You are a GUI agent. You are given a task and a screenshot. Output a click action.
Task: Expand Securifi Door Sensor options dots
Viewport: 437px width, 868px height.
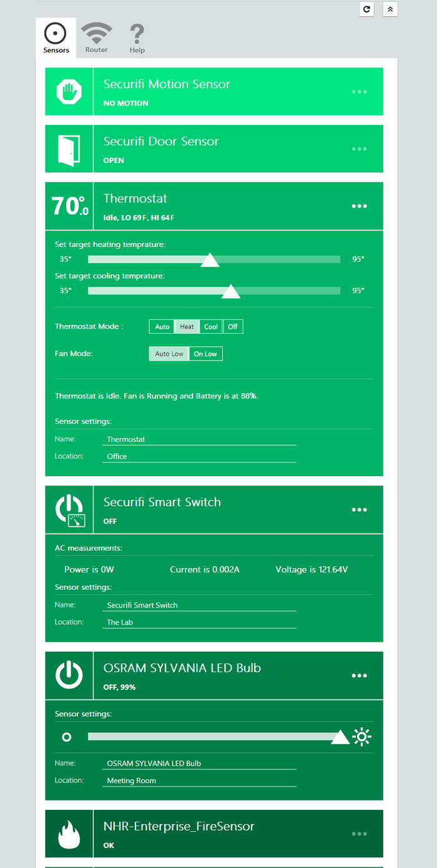[x=359, y=149]
